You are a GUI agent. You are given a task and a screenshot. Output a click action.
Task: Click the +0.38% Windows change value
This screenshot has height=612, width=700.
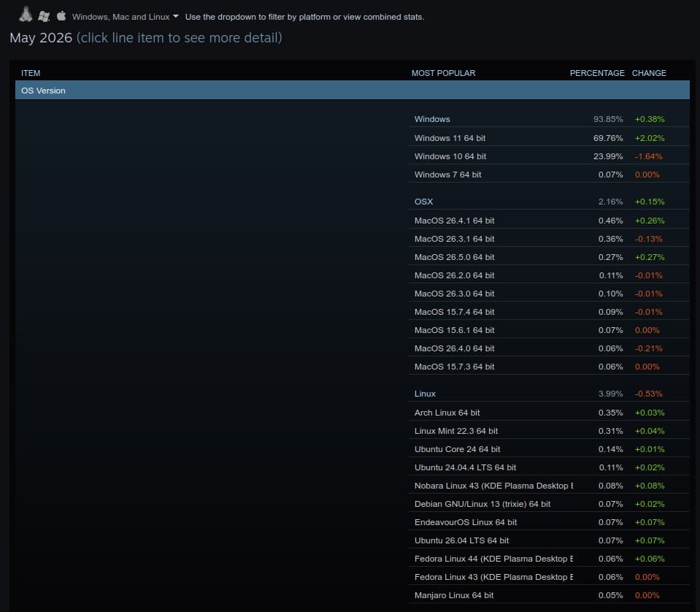pos(650,119)
